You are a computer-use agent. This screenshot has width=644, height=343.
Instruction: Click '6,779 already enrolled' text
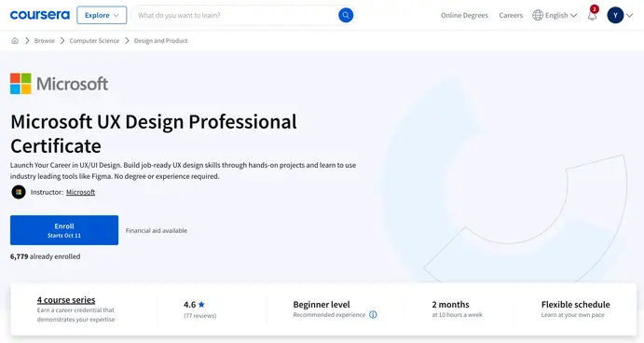click(x=45, y=256)
